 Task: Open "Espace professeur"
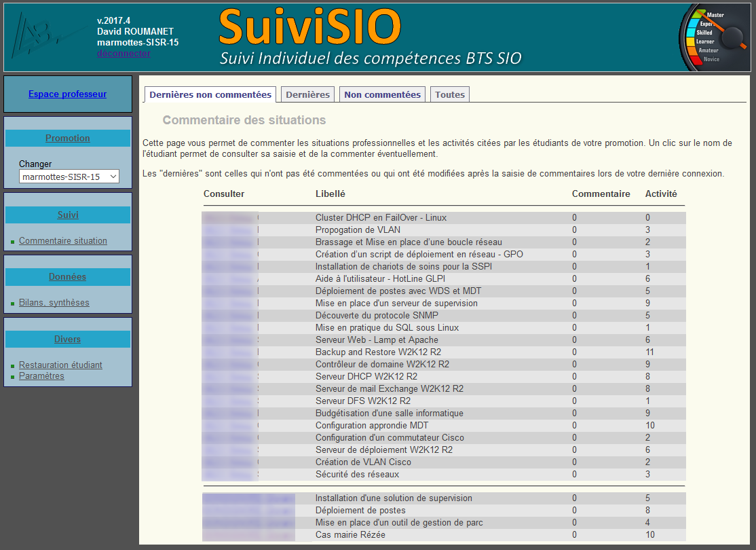click(67, 94)
